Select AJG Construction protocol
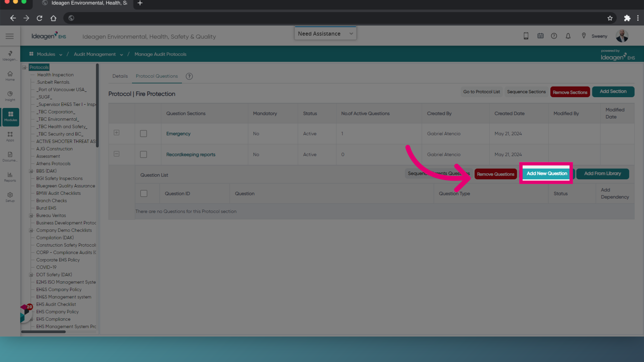Image resolution: width=644 pixels, height=362 pixels. point(54,149)
